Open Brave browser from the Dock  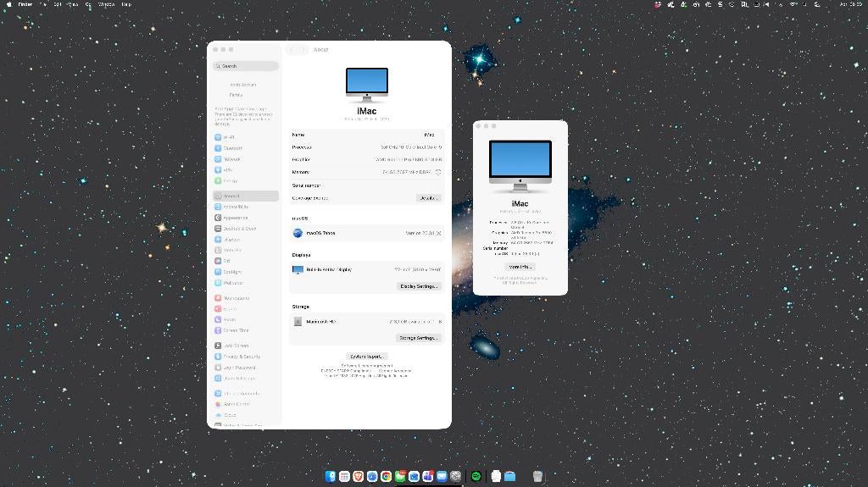coord(359,477)
